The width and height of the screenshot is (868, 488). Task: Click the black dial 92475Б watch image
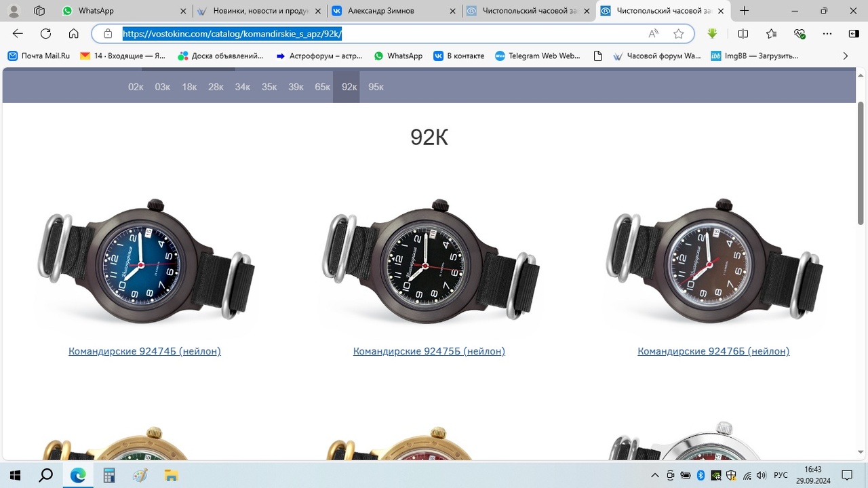(429, 264)
